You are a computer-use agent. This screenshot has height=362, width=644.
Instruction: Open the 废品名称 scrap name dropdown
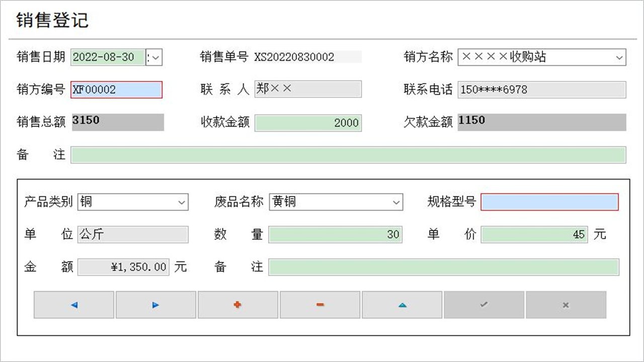(x=395, y=202)
